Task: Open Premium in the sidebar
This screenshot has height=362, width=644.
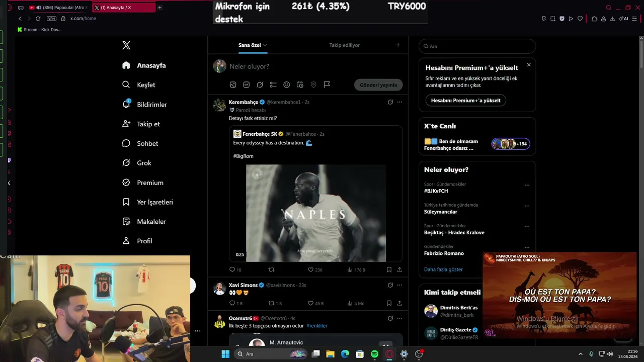Action: pos(143,183)
